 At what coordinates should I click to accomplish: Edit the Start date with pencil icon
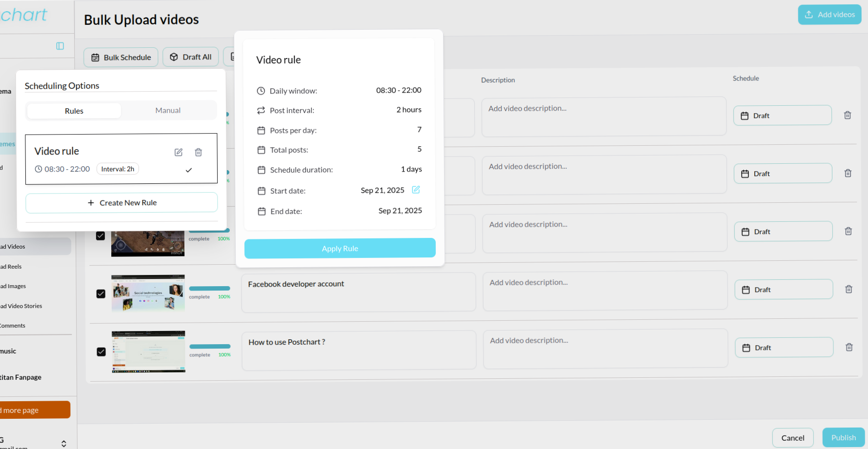pyautogui.click(x=416, y=190)
